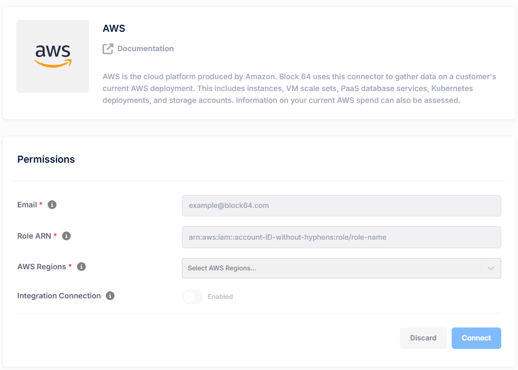Click the info icon next to Email
Viewport: 518px width, 370px height.
tap(52, 204)
